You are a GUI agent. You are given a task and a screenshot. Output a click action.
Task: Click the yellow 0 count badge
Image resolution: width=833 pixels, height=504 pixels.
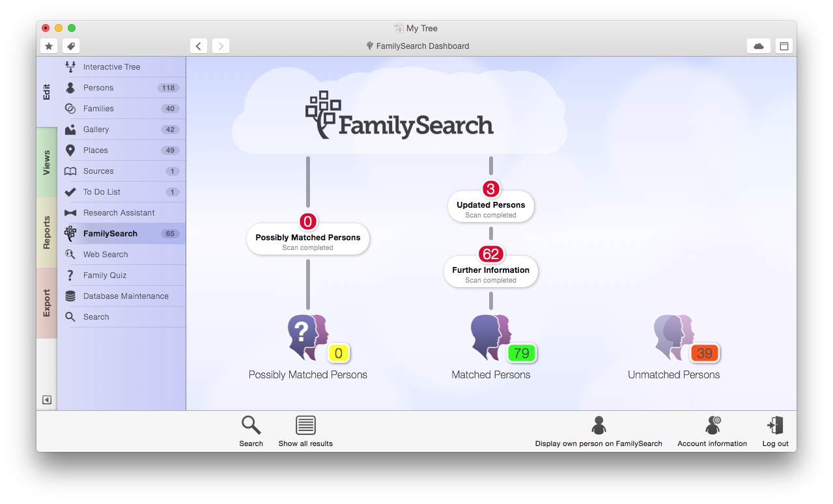tap(339, 354)
